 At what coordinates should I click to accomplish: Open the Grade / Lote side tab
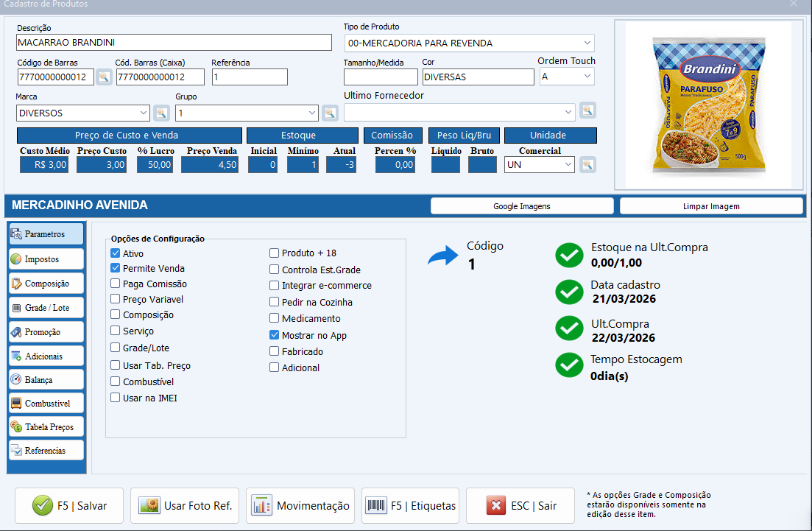click(46, 308)
